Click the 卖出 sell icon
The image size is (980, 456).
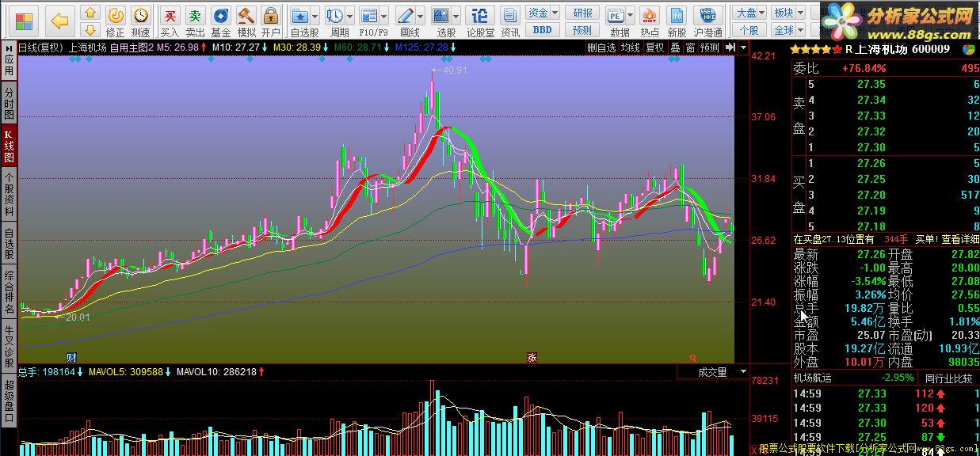tap(195, 20)
